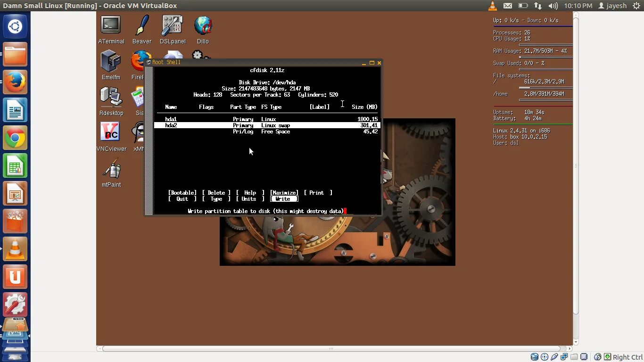This screenshot has height=362, width=644.
Task: Select the Bootable option in cfdisk
Action: (182, 193)
